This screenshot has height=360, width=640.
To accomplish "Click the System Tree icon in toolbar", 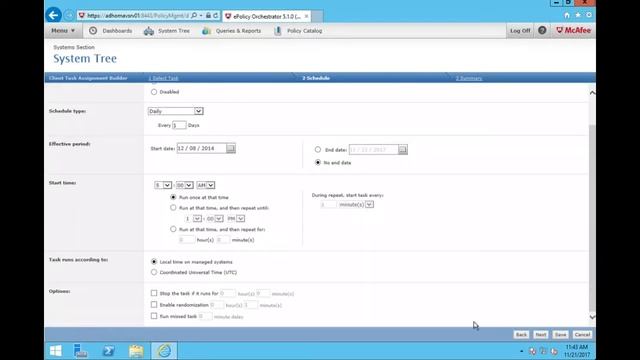I will 149,31.
